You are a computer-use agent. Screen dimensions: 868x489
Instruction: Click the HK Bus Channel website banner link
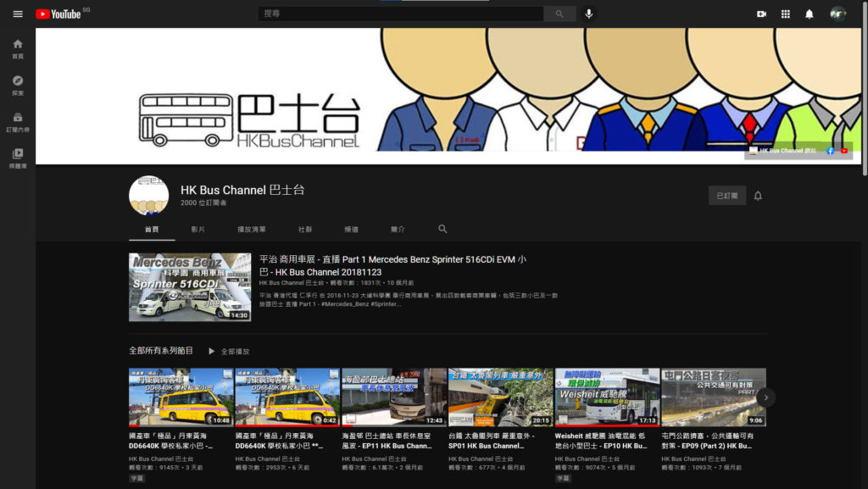tap(782, 151)
